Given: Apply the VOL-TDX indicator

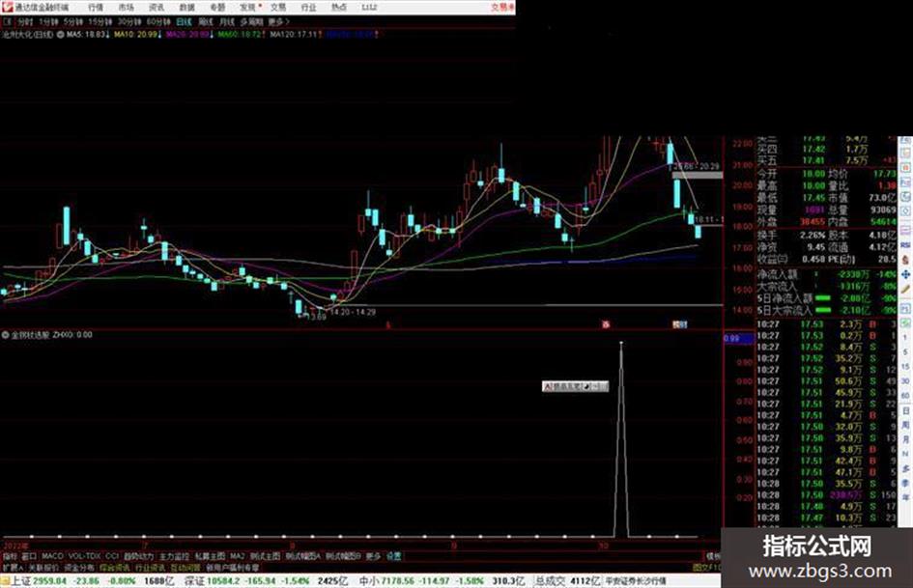Looking at the screenshot, I should 84,556.
